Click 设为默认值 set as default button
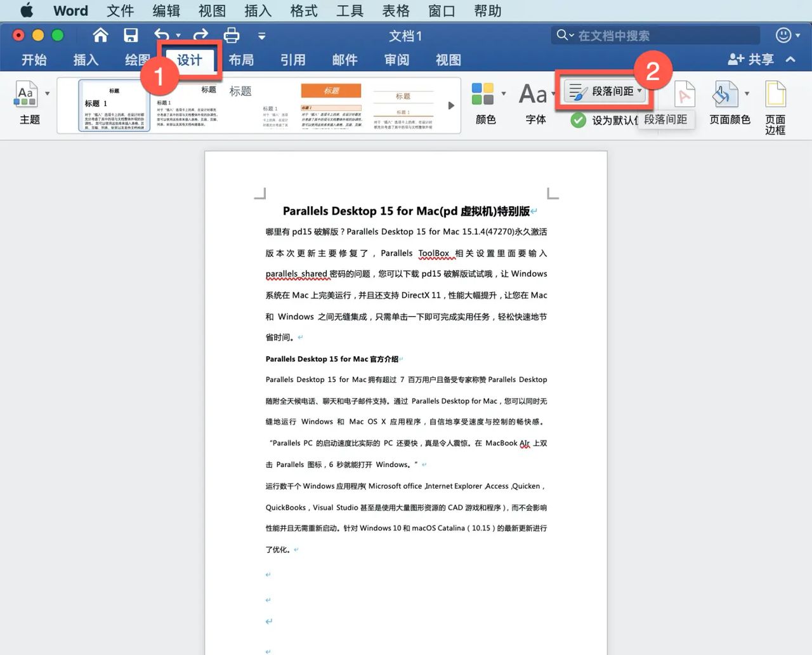Viewport: 812px width, 655px height. [x=605, y=120]
